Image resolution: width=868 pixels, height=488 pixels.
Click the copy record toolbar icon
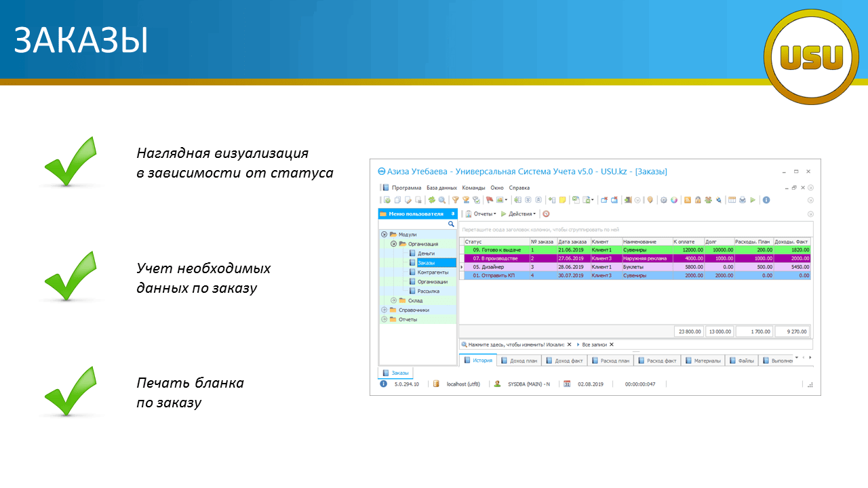tap(397, 200)
